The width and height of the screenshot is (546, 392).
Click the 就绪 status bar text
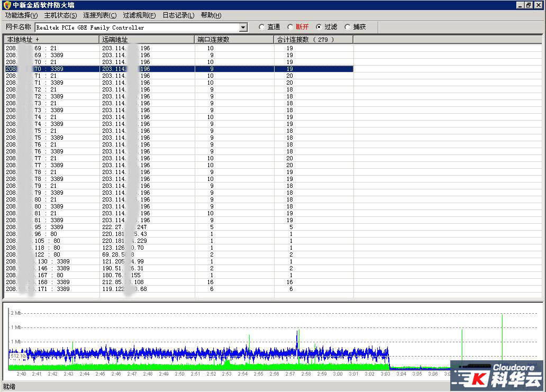point(9,386)
